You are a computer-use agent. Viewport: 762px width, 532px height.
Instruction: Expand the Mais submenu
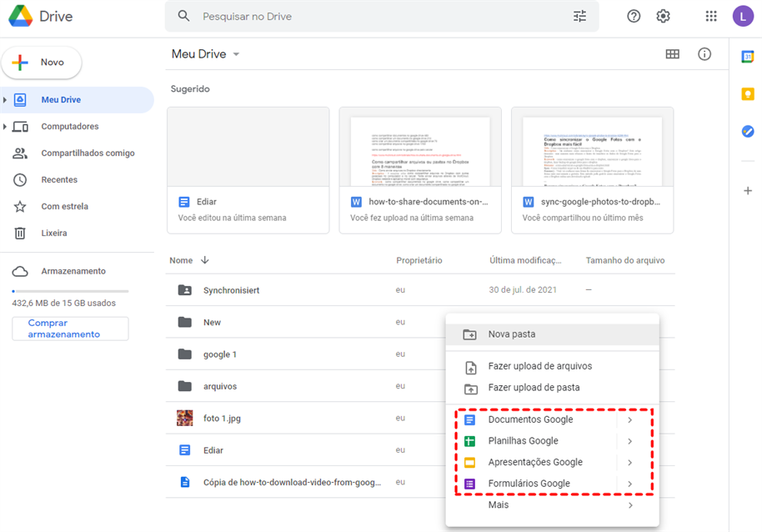click(552, 505)
